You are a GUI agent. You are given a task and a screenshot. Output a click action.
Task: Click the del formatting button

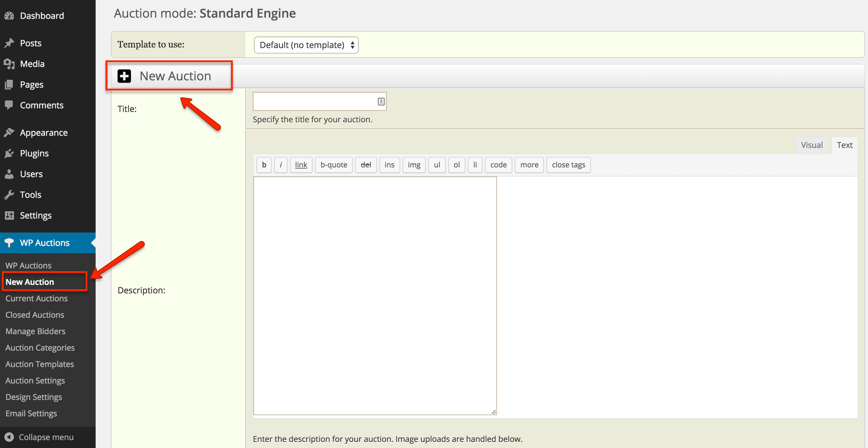365,165
